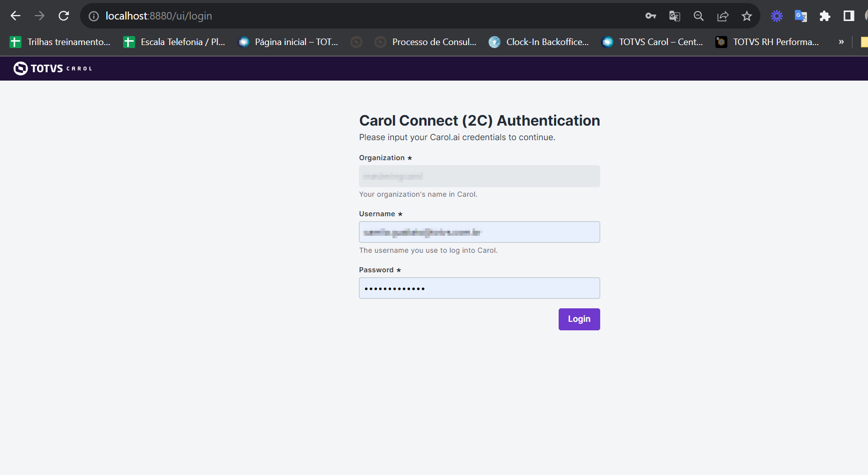Click the TOTVS Carol logo in the page header
The height and width of the screenshot is (475, 868).
coord(52,68)
